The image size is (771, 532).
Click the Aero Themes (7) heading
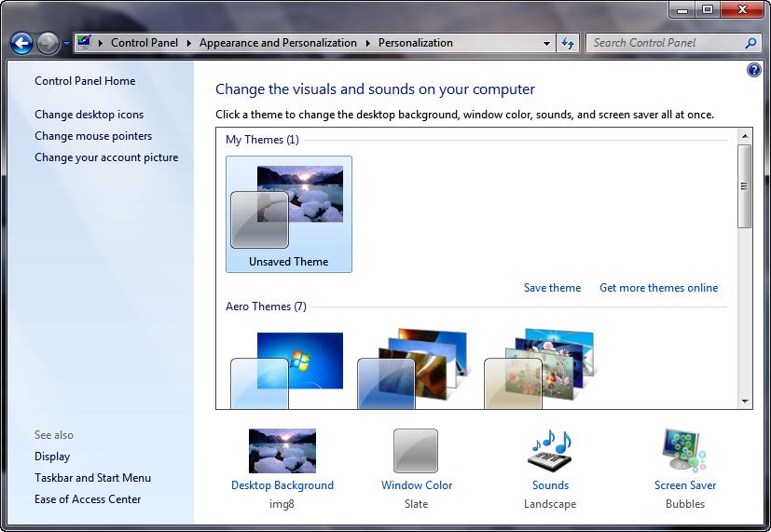(x=266, y=307)
